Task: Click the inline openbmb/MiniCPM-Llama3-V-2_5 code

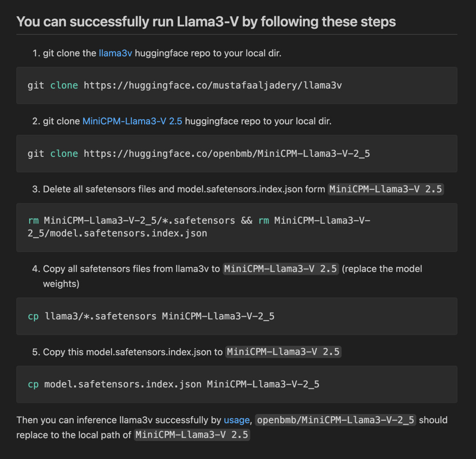Action: (336, 420)
